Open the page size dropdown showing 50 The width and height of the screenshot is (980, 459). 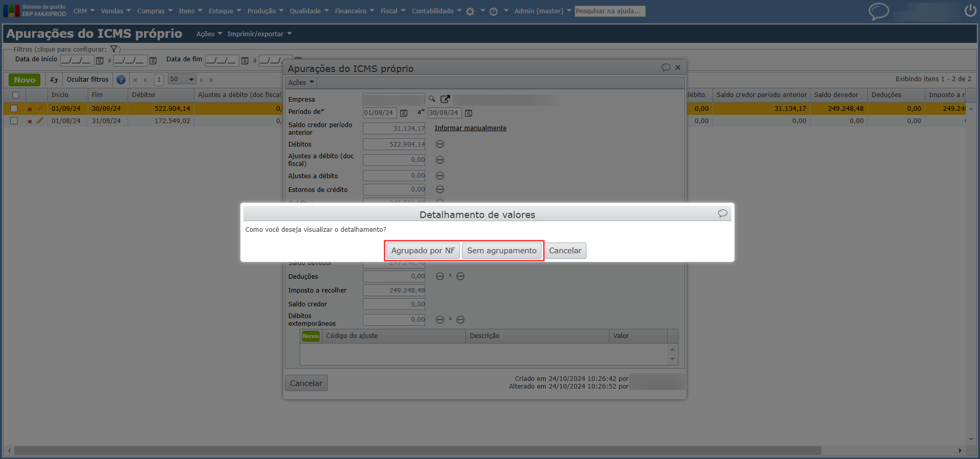click(182, 79)
